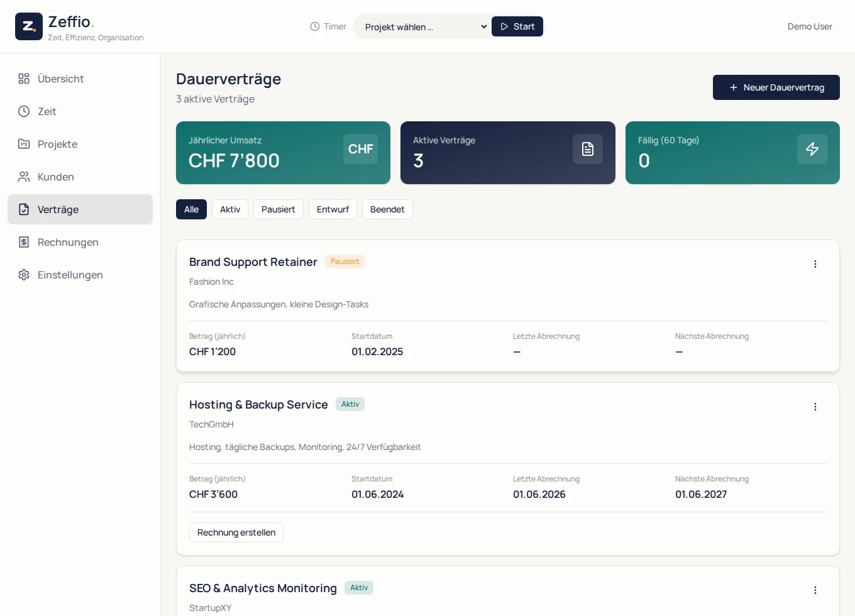Open Projekte folder in the sidebar
855x616 pixels.
coord(80,144)
